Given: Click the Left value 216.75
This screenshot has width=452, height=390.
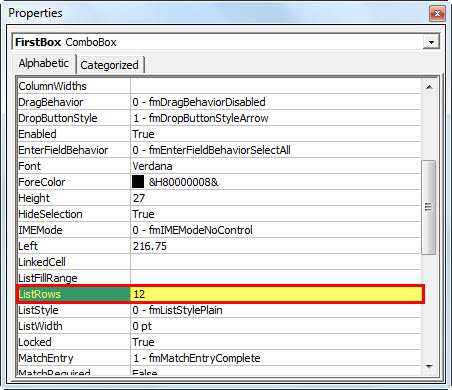Looking at the screenshot, I should pos(150,246).
